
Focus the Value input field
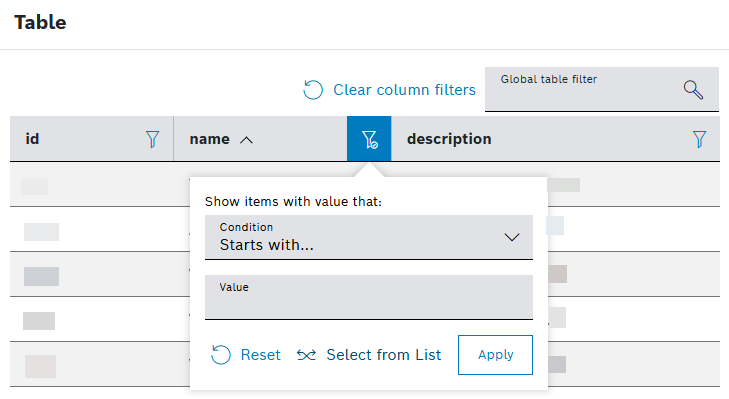click(369, 297)
